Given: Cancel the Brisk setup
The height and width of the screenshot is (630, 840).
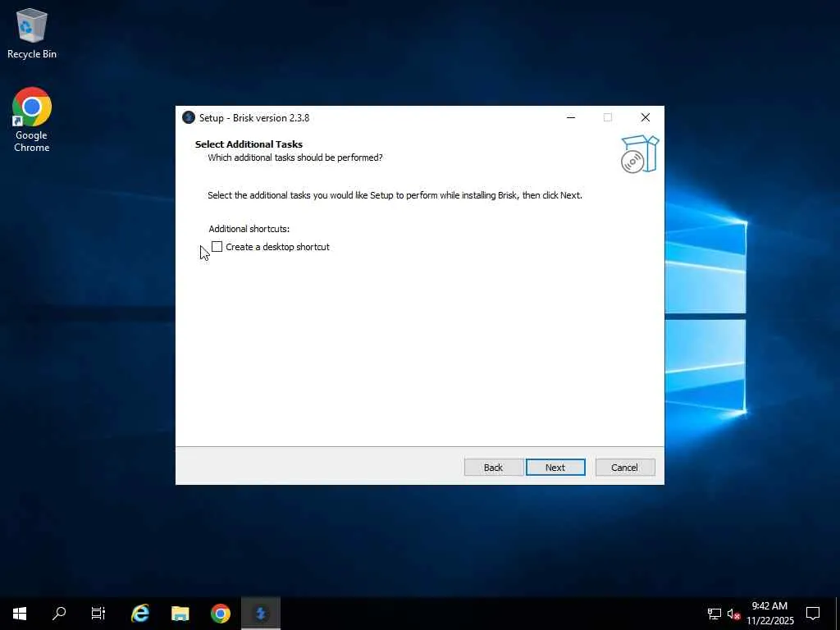Looking at the screenshot, I should coord(624,467).
